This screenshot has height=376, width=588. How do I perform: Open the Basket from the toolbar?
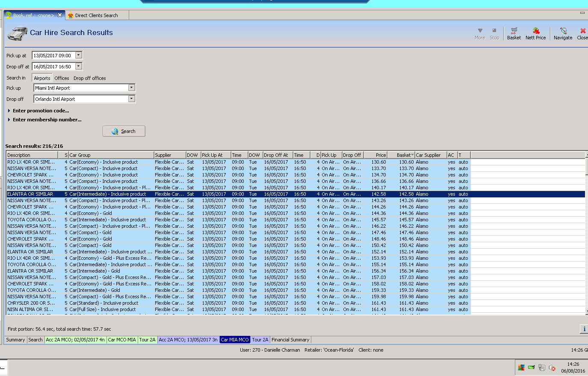pos(514,33)
